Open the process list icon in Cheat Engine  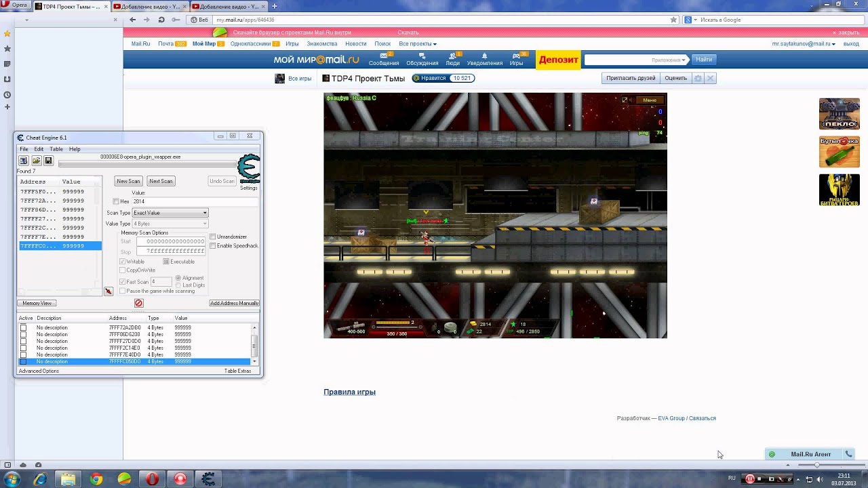[23, 161]
